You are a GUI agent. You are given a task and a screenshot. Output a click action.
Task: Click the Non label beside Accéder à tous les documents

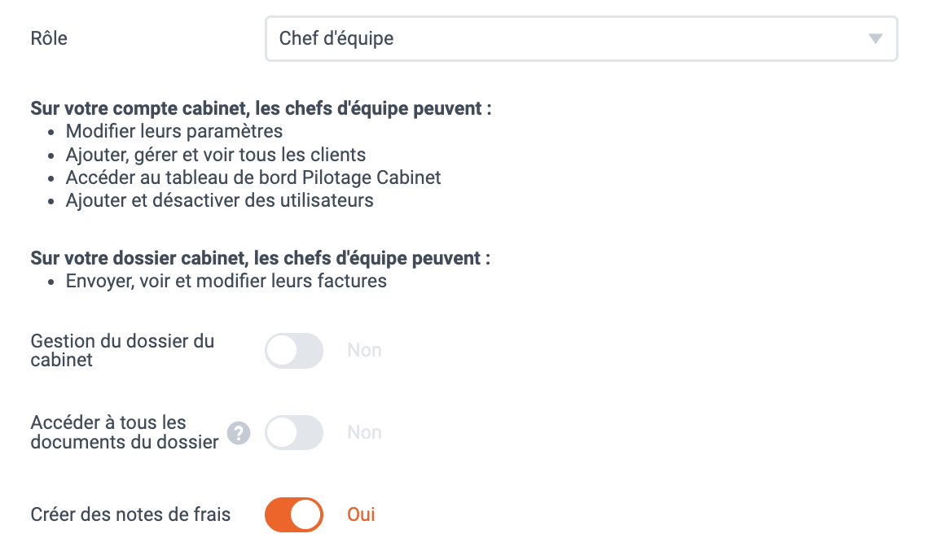pyautogui.click(x=364, y=432)
